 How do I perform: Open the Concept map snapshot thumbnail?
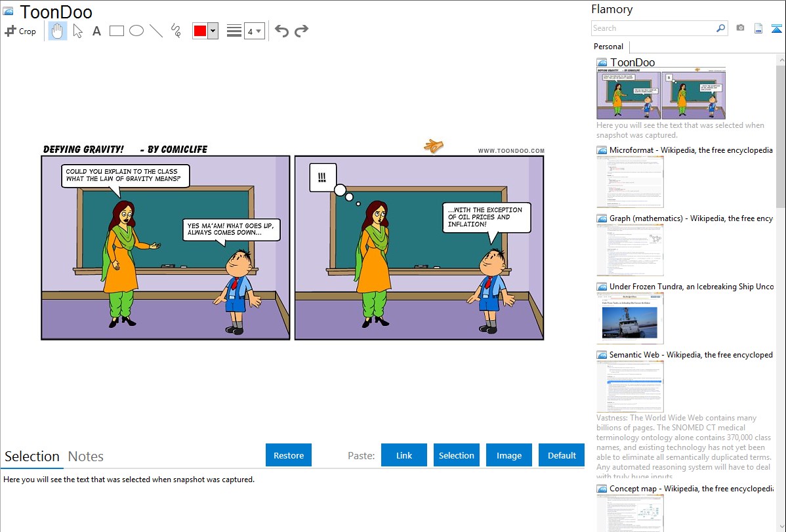click(630, 513)
